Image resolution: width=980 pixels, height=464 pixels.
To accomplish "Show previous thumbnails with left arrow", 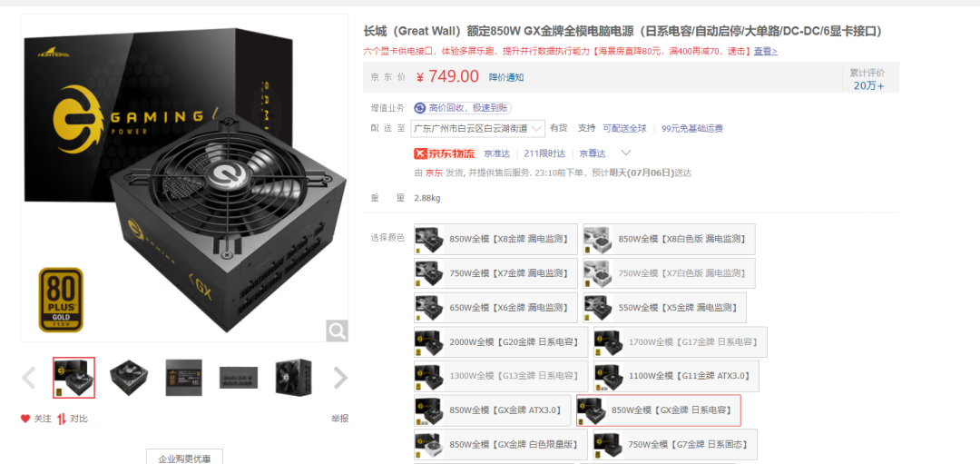I will pos(28,378).
